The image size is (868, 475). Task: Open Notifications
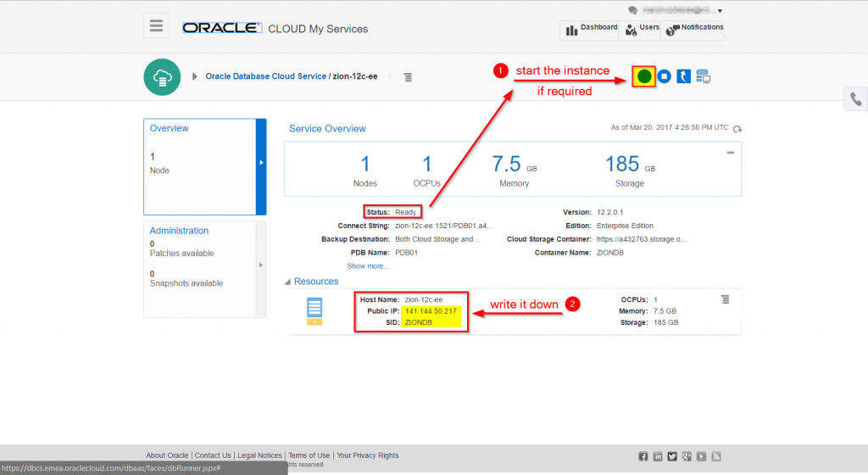point(694,29)
